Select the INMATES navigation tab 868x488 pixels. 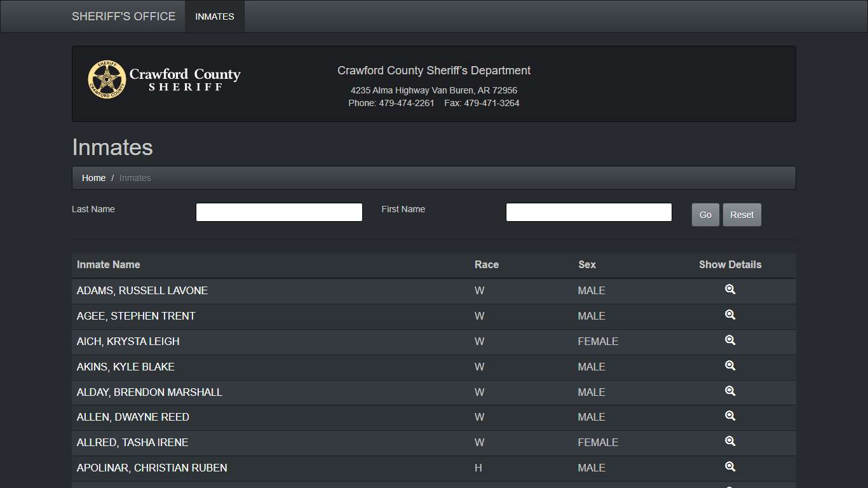pyautogui.click(x=214, y=17)
